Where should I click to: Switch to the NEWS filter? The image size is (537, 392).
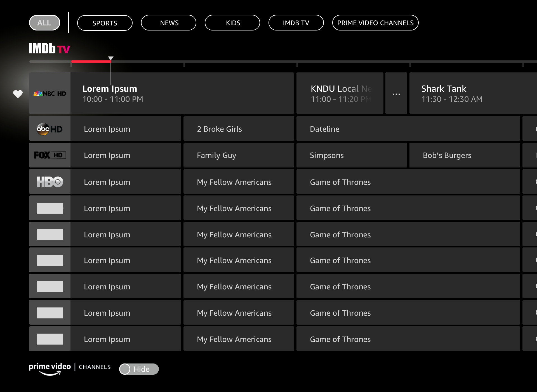[169, 23]
